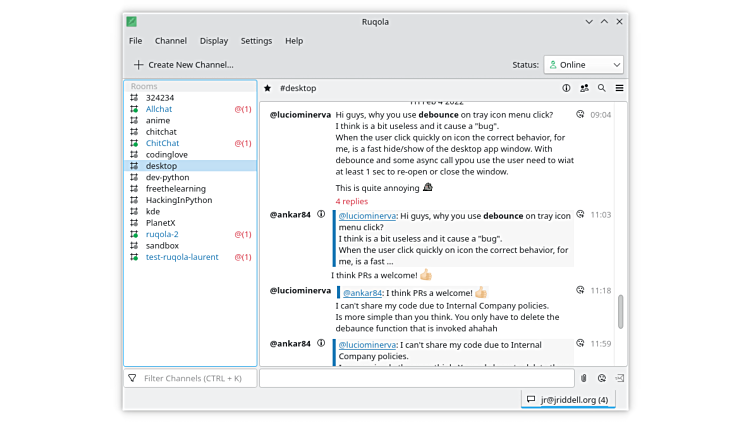752x423 pixels.
Task: Open channel info from the header
Action: [566, 88]
